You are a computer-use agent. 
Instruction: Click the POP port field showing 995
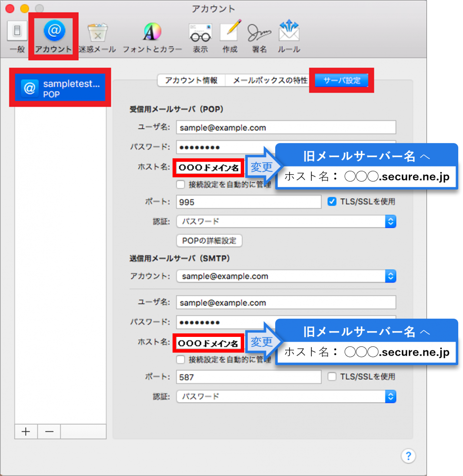pos(249,202)
